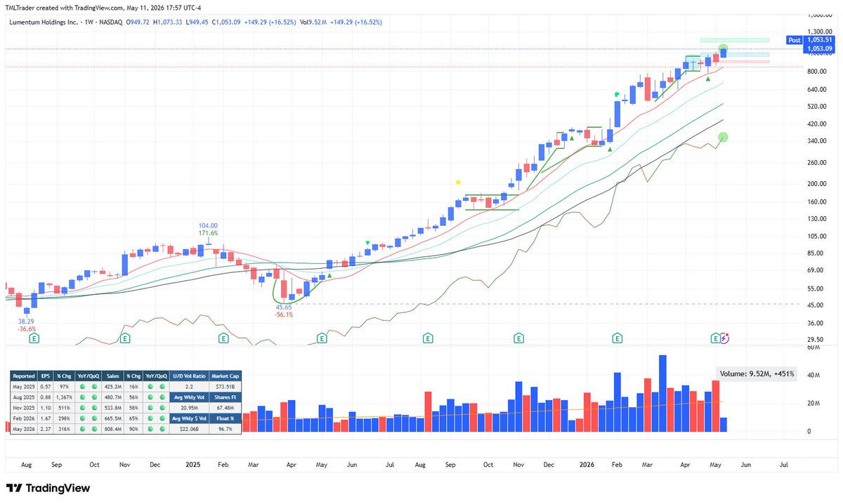The width and height of the screenshot is (843, 504).
Task: Click the 1,053.51 post-market price label
Action: click(x=818, y=41)
